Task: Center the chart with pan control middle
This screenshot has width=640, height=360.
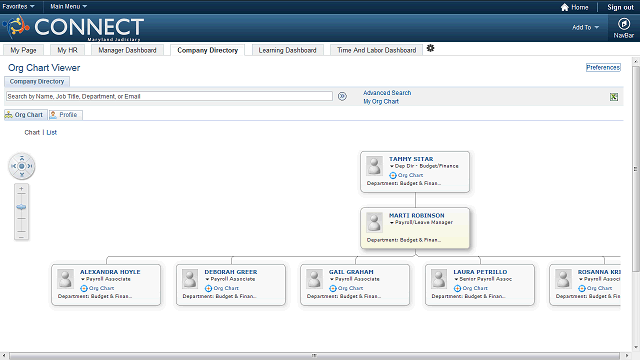Action: (x=22, y=166)
